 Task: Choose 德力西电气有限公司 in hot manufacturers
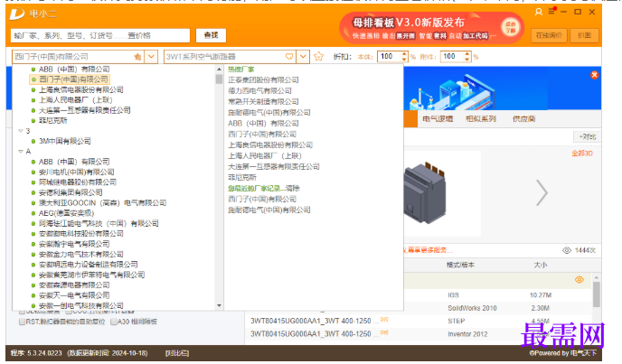pos(259,91)
